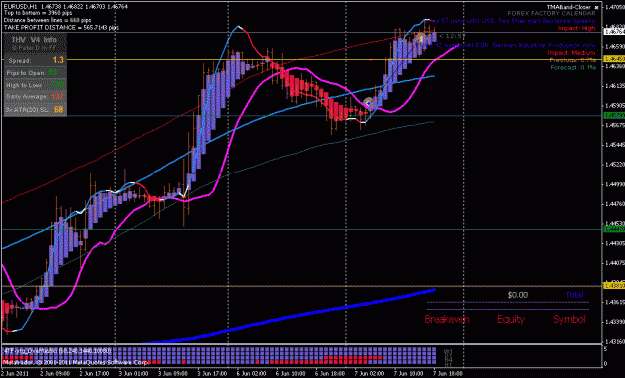Viewport: 625px width, 378px height.
Task: Click the 3x ATR(20) SL row
Action: coord(35,109)
